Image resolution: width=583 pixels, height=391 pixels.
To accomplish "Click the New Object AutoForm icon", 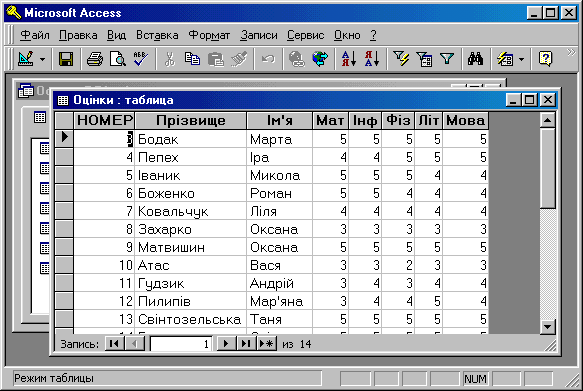I will pos(505,59).
